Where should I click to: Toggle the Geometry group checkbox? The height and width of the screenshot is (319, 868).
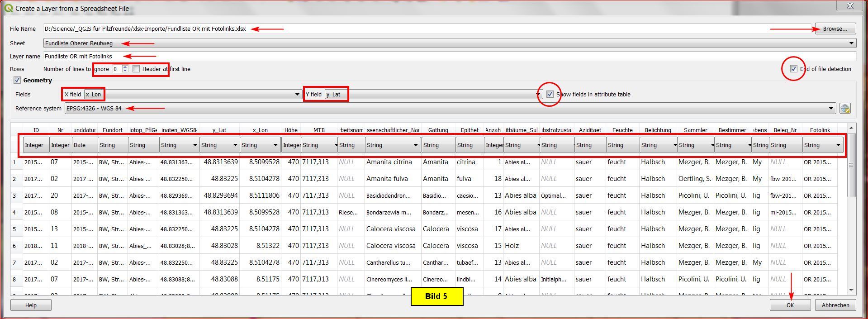[x=17, y=81]
